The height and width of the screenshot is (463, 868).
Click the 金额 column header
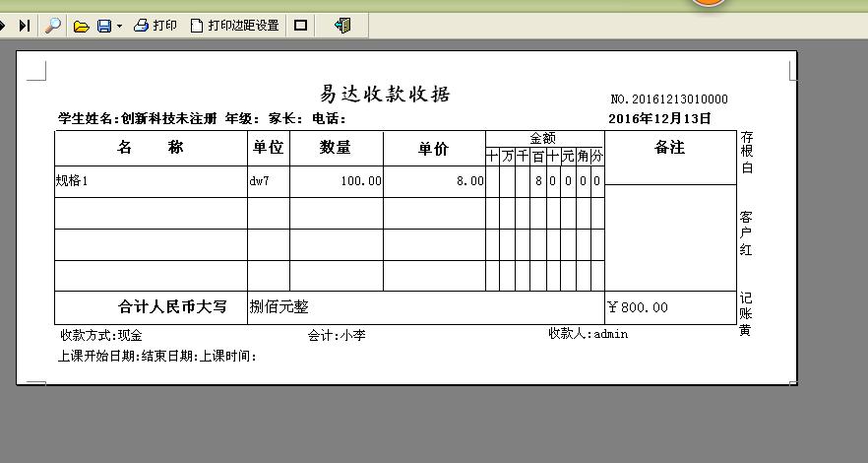click(x=542, y=139)
